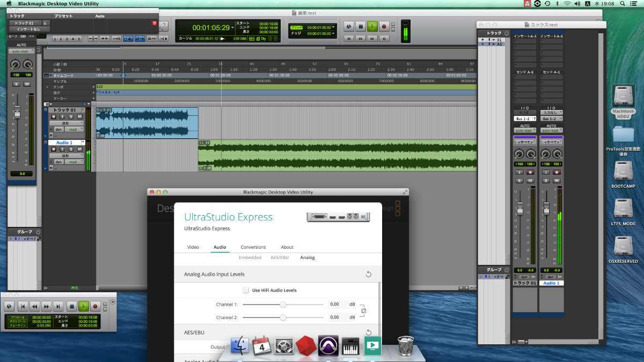Click Play in the Edit window transport
Viewport: 644px width, 362px height.
coord(372,26)
